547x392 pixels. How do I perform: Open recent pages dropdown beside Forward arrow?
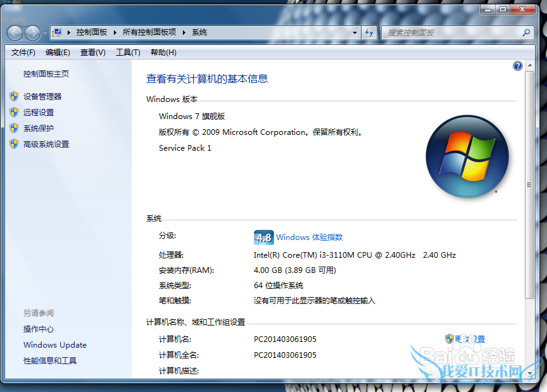[45, 34]
